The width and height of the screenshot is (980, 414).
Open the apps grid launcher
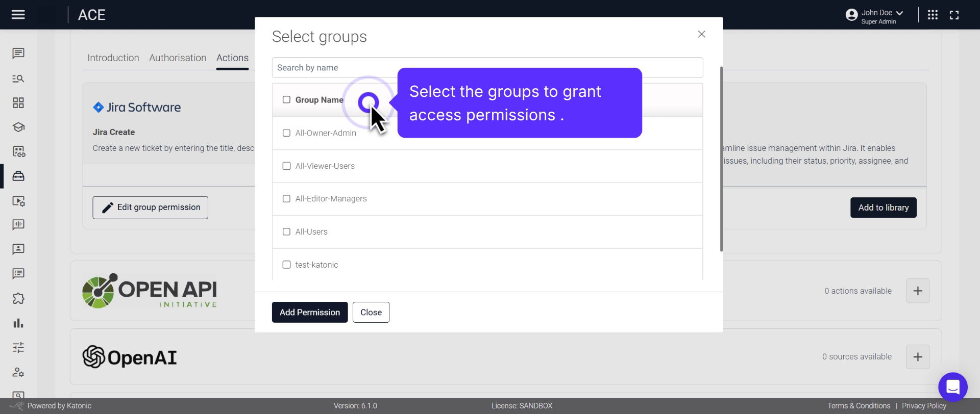click(x=933, y=15)
